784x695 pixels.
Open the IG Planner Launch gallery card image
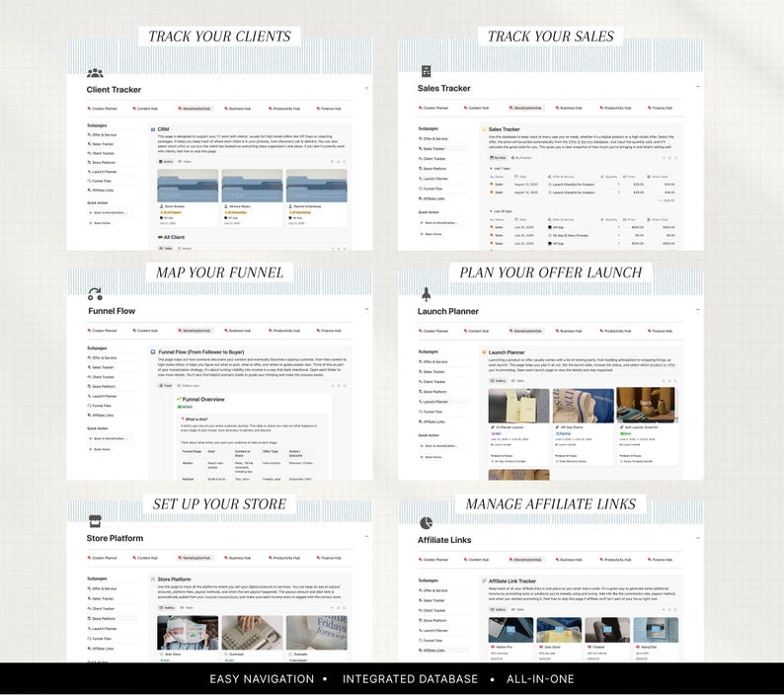tap(518, 406)
